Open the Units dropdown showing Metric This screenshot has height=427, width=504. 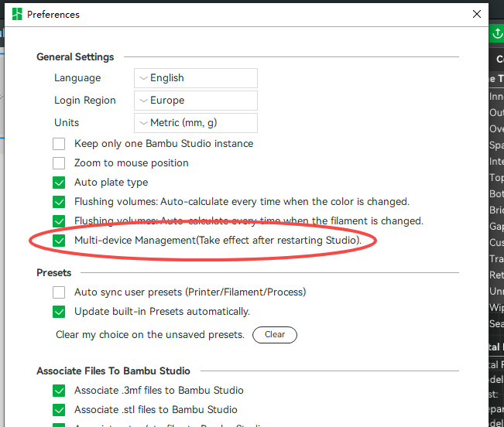(196, 123)
